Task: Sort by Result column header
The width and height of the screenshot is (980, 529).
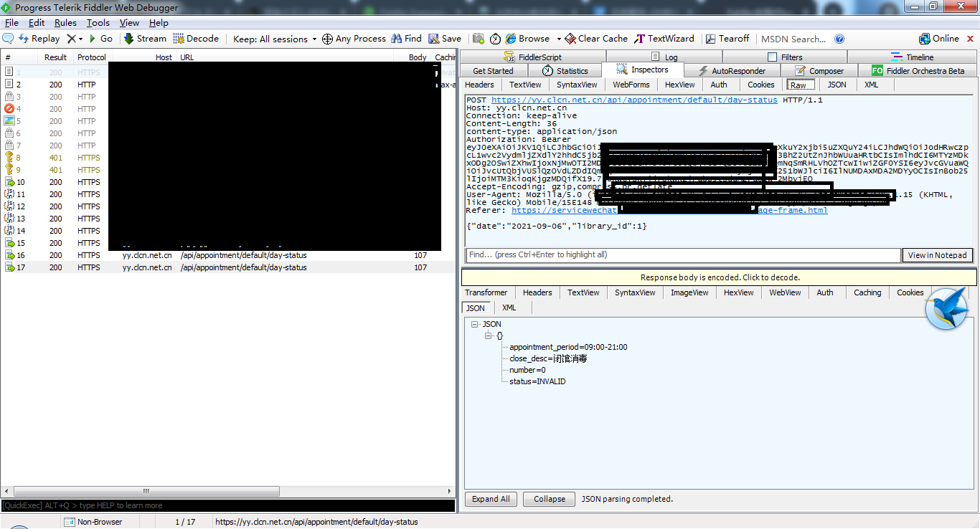Action: 55,57
